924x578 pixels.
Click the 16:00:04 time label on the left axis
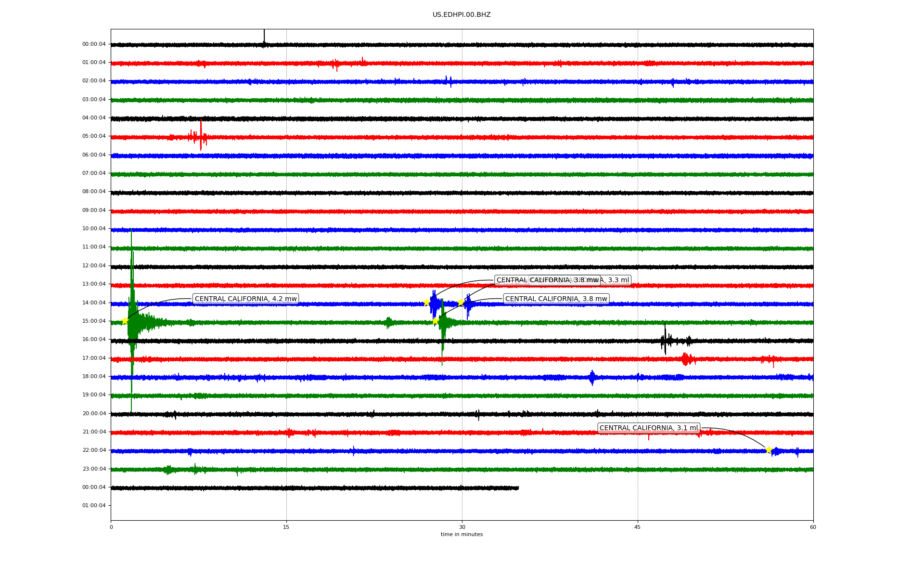(94, 339)
